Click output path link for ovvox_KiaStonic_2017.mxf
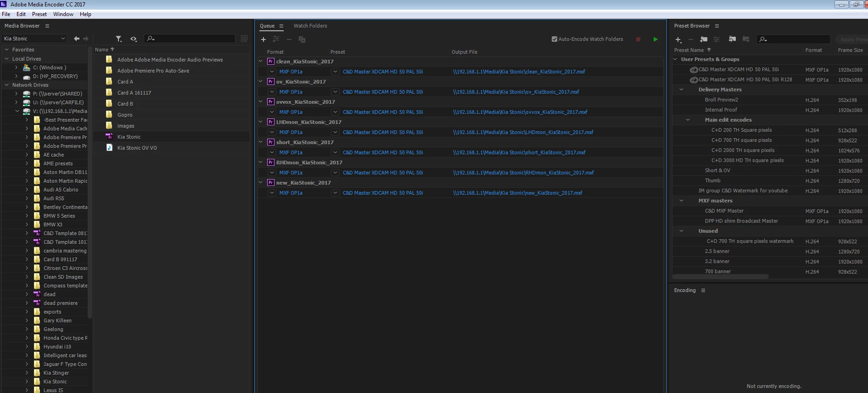The height and width of the screenshot is (393, 868). pyautogui.click(x=520, y=112)
